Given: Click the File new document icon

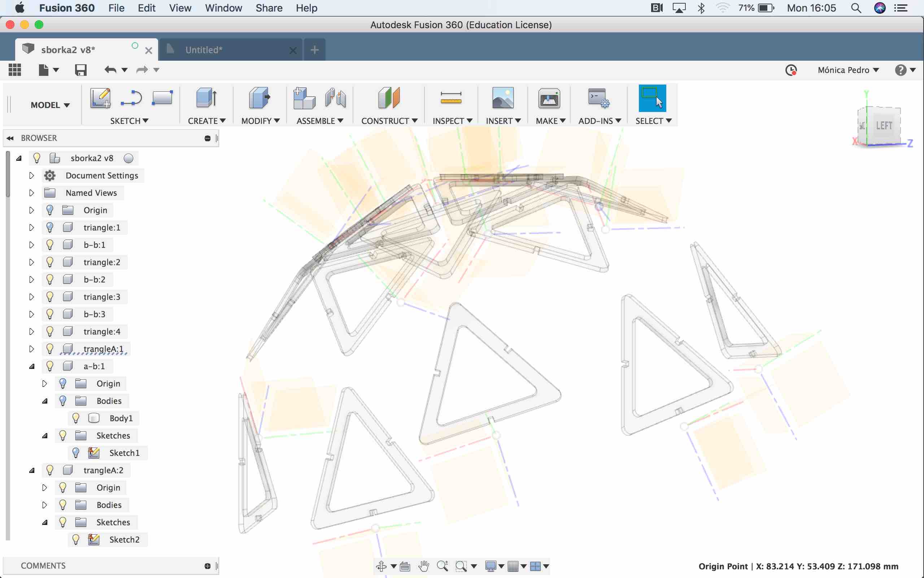Looking at the screenshot, I should [x=44, y=70].
